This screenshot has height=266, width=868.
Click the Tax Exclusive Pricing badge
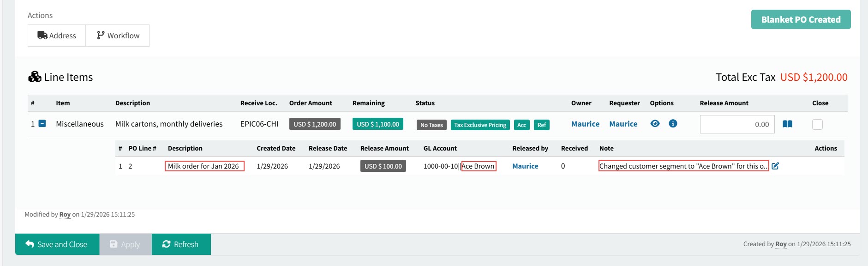coord(480,125)
